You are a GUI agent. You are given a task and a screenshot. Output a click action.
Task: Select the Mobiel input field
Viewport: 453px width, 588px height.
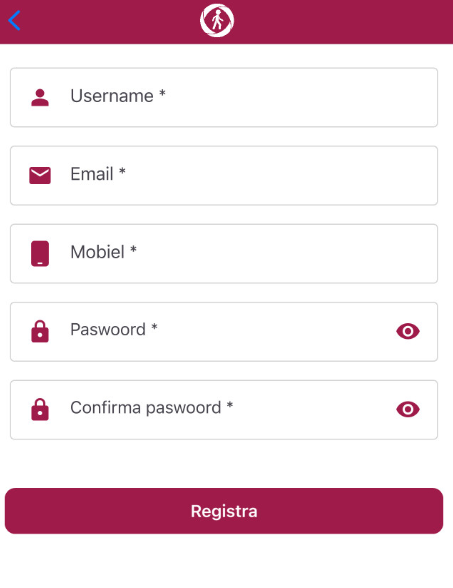point(224,254)
